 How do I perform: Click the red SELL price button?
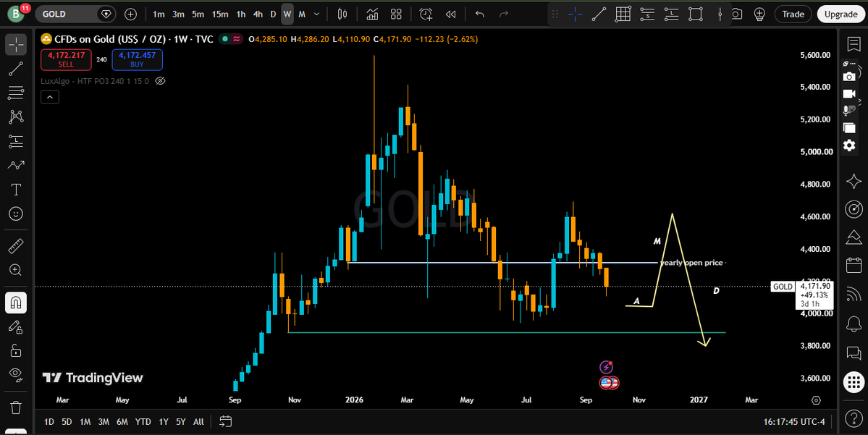(66, 60)
